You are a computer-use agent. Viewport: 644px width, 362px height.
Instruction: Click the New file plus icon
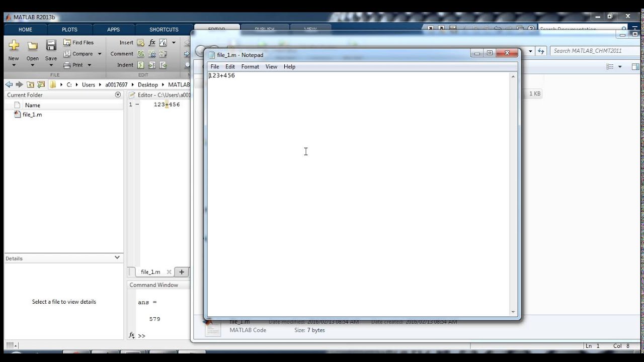[x=14, y=46]
